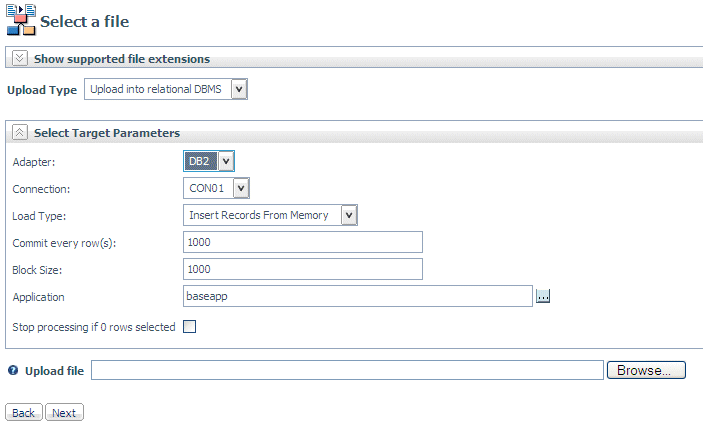This screenshot has width=703, height=423.
Task: Open the Upload Type dropdown
Action: click(x=239, y=89)
